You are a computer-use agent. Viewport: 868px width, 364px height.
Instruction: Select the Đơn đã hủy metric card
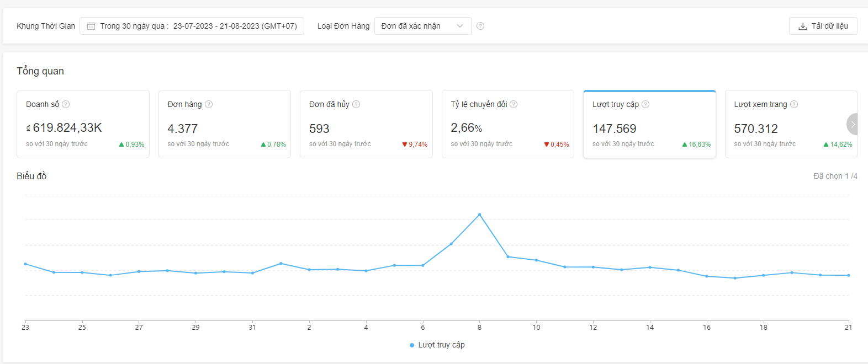click(366, 124)
